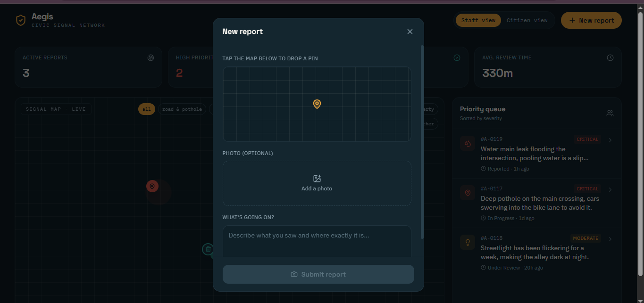Click the description text field
This screenshot has height=303, width=644.
click(317, 241)
